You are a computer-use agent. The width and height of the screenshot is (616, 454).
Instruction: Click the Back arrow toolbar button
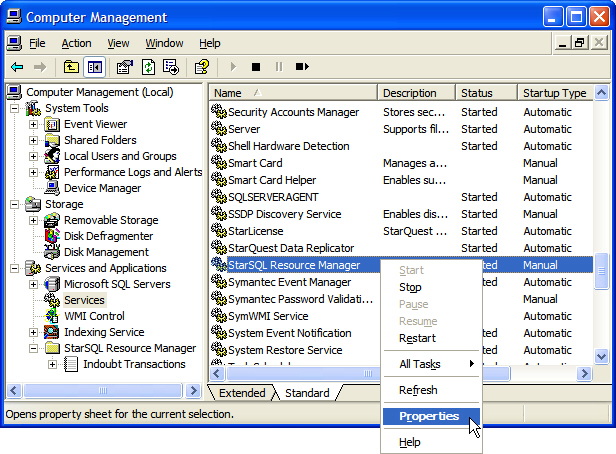[17, 67]
